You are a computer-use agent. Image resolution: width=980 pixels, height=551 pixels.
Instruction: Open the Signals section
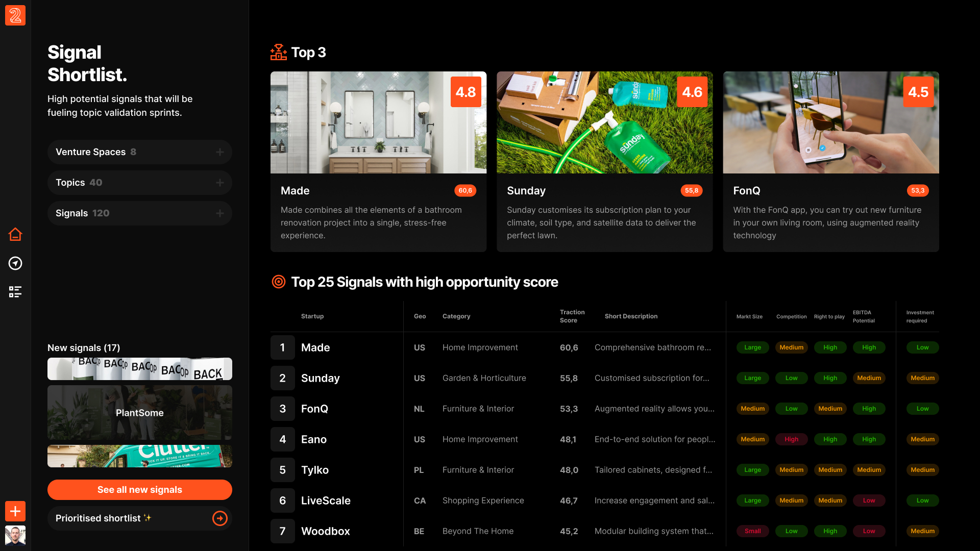(x=140, y=213)
